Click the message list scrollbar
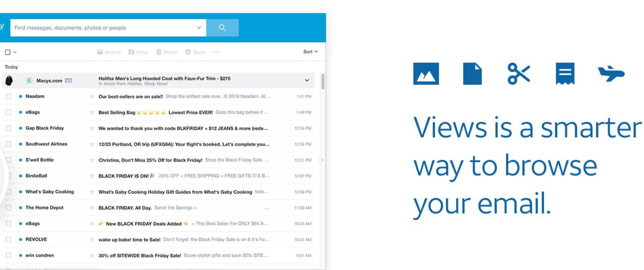The width and height of the screenshot is (644, 270). pyautogui.click(x=323, y=82)
